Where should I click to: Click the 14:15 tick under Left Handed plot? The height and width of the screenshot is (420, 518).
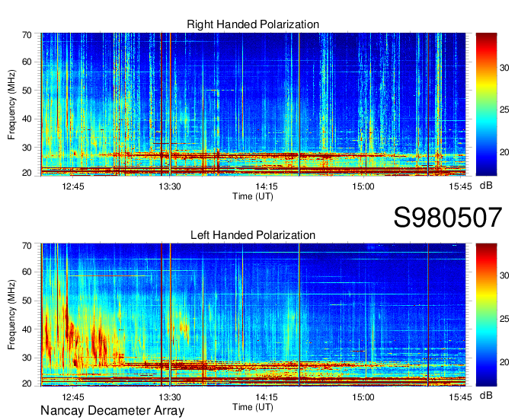coord(267,397)
